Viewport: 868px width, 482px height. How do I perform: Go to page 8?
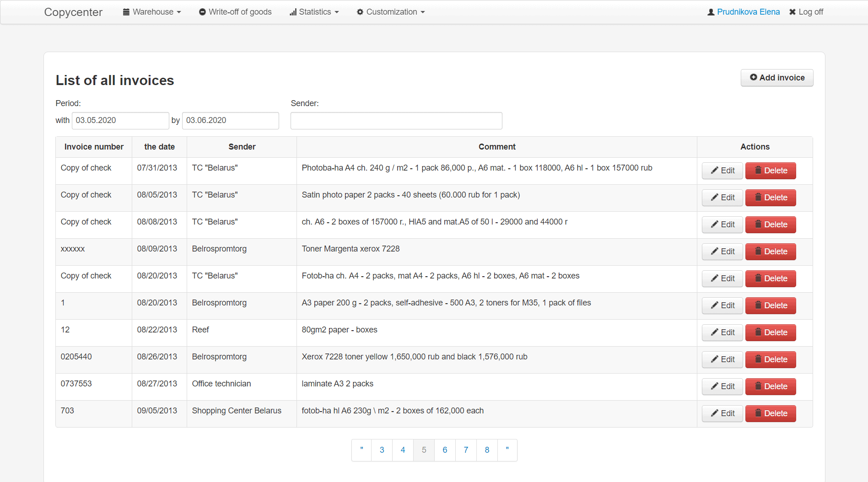point(487,450)
